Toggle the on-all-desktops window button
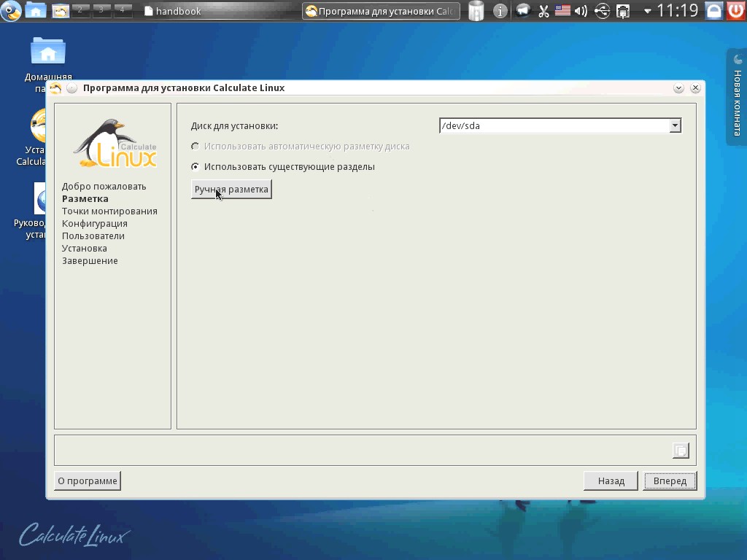The width and height of the screenshot is (747, 560). pos(72,88)
